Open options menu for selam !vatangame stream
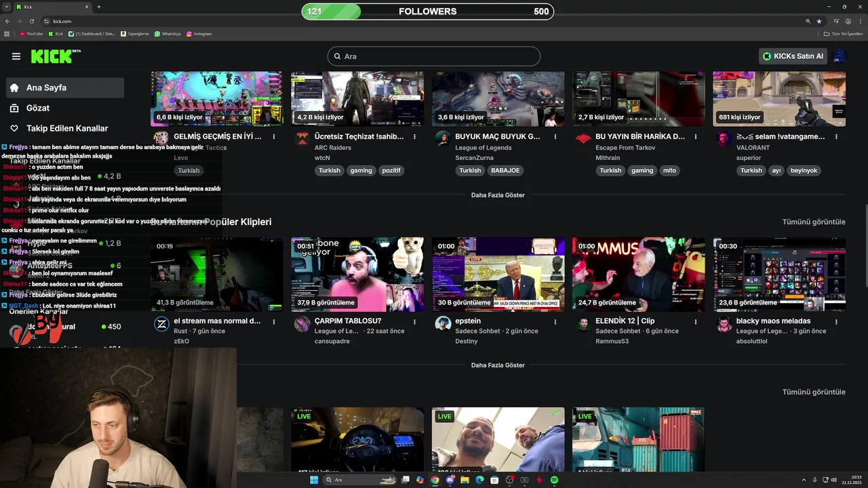 tap(836, 136)
